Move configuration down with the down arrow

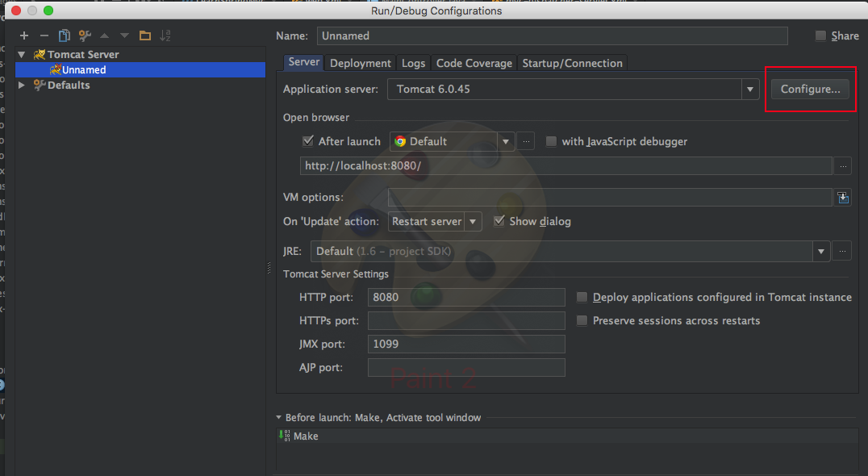(124, 35)
